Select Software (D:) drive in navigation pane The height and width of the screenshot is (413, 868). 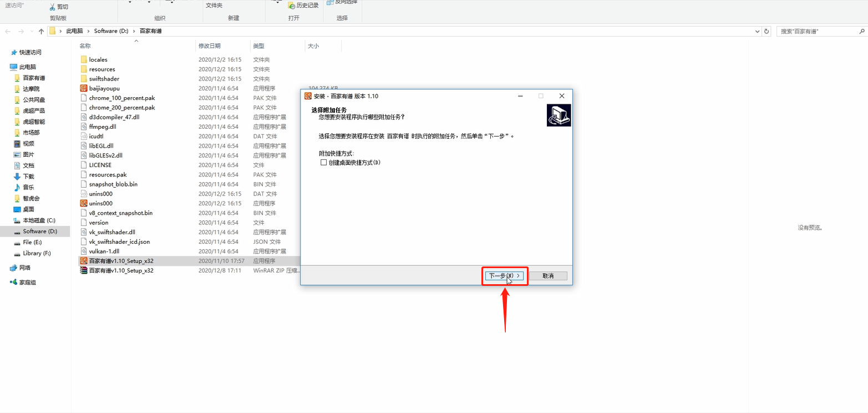pyautogui.click(x=40, y=231)
